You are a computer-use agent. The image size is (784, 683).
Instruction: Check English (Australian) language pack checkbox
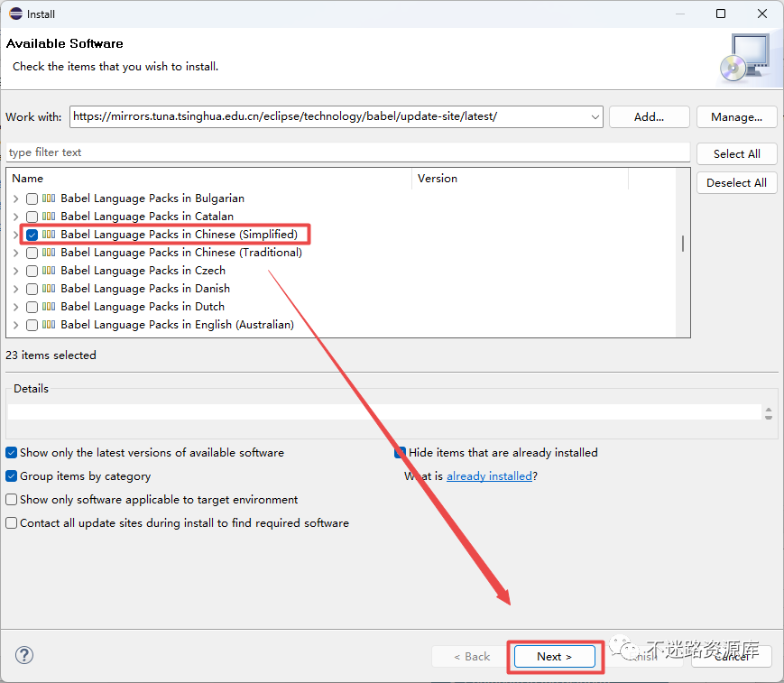pyautogui.click(x=32, y=325)
